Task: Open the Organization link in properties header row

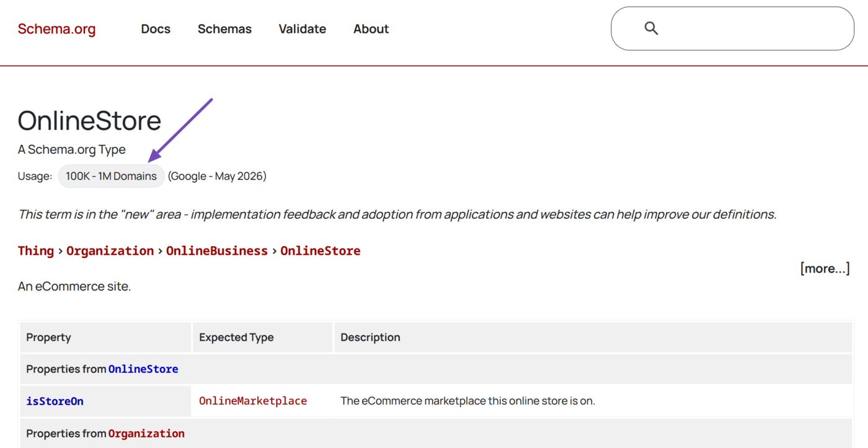Action: (x=146, y=433)
